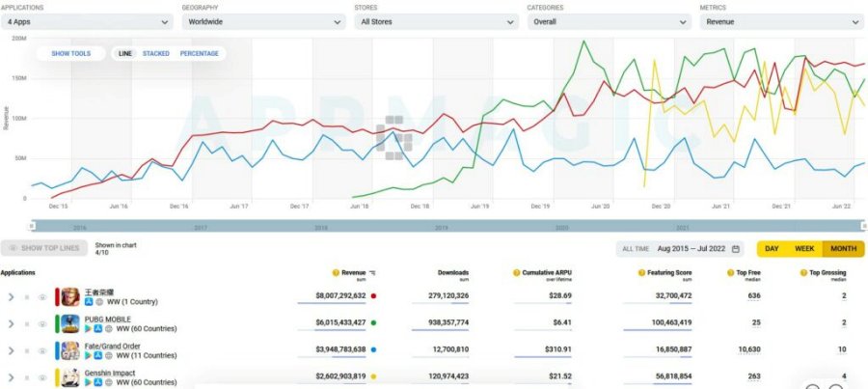Sort by the Downloads column header

(x=453, y=272)
